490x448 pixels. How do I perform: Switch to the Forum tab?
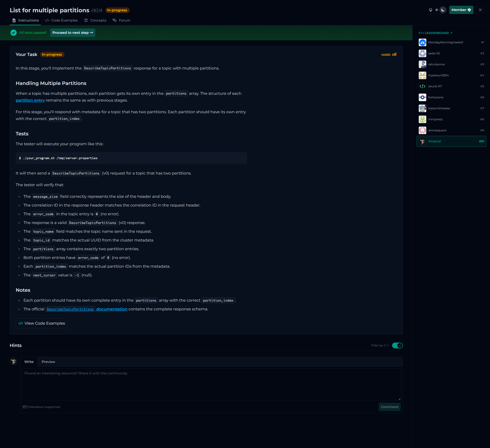[122, 20]
